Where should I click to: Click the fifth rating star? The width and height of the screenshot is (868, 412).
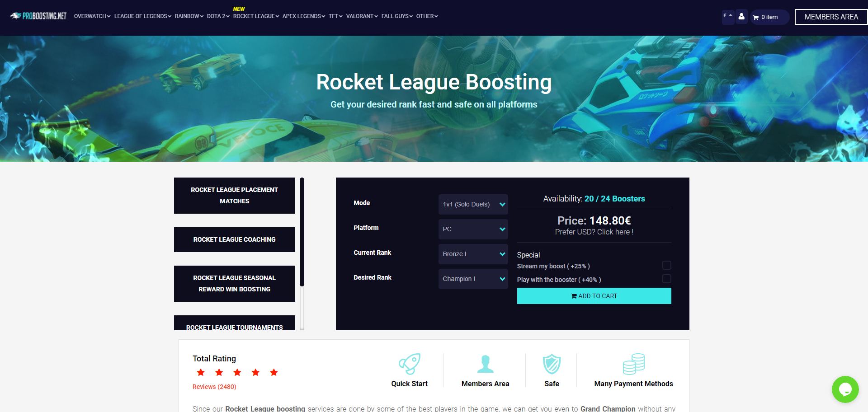point(274,372)
